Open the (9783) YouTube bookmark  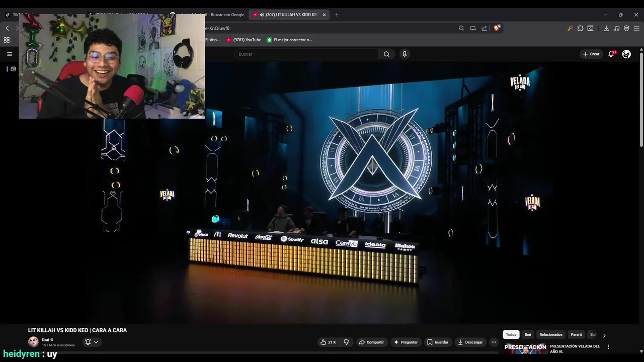pyautogui.click(x=244, y=40)
